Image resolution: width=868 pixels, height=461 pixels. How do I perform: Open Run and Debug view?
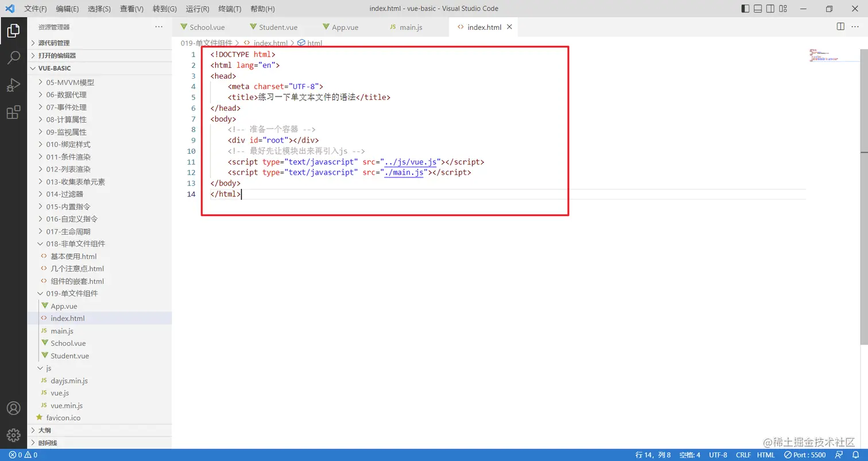click(x=13, y=85)
